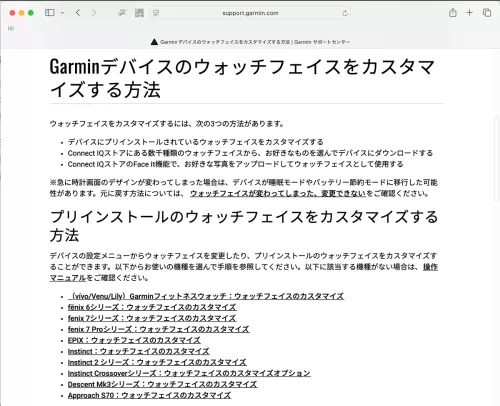Open the Instinct Crossoverシリーズ link
Viewport: 500px width, 406px height.
click(189, 373)
